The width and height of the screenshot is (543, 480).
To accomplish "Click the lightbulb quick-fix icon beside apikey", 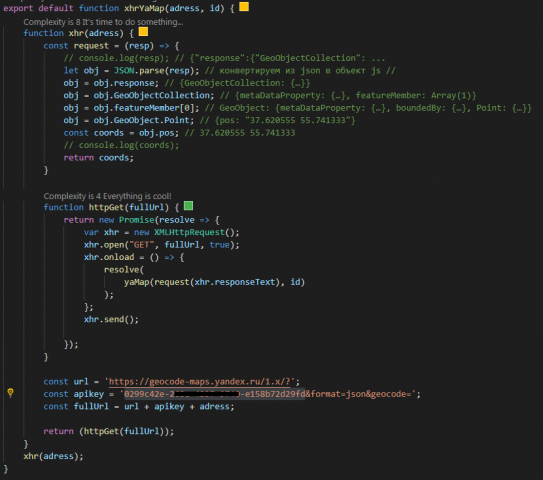I will click(x=10, y=392).
